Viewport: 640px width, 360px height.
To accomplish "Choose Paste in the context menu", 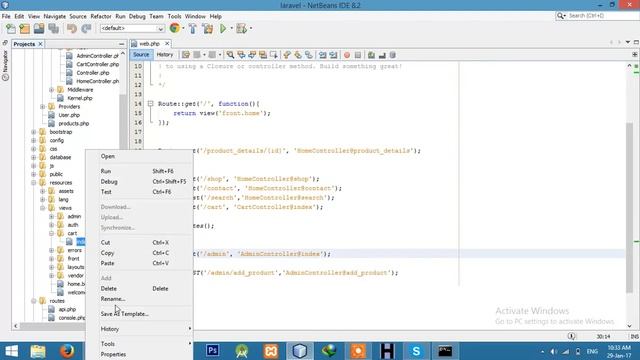I will point(139,263).
